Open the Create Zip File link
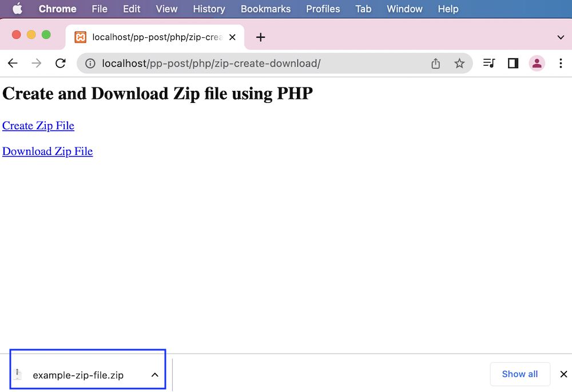This screenshot has width=572, height=392. click(38, 126)
